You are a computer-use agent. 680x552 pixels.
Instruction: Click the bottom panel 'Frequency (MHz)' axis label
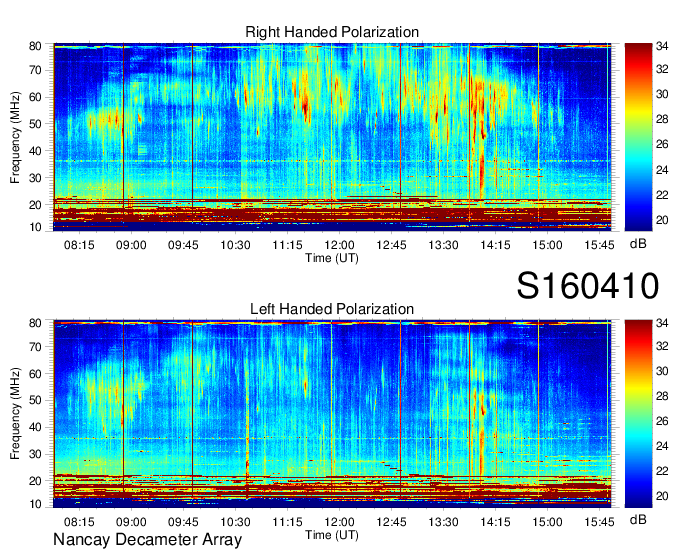[x=15, y=413]
